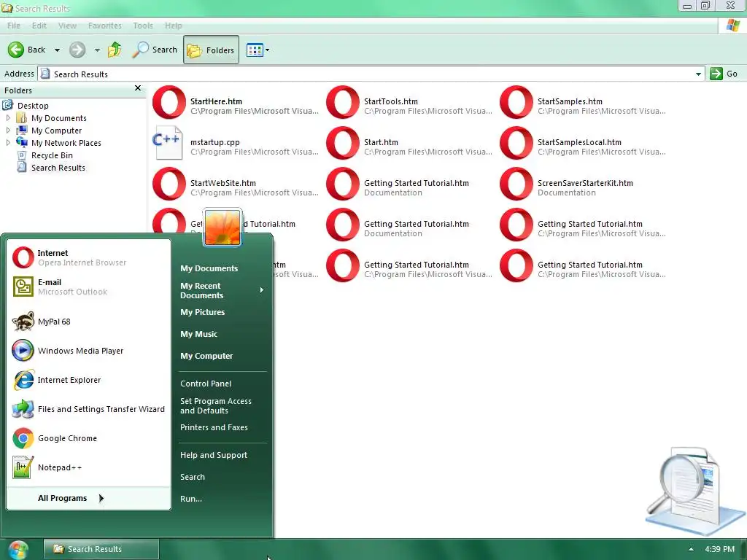Click Search in the Start menu
This screenshot has width=747, height=560.
[193, 477]
